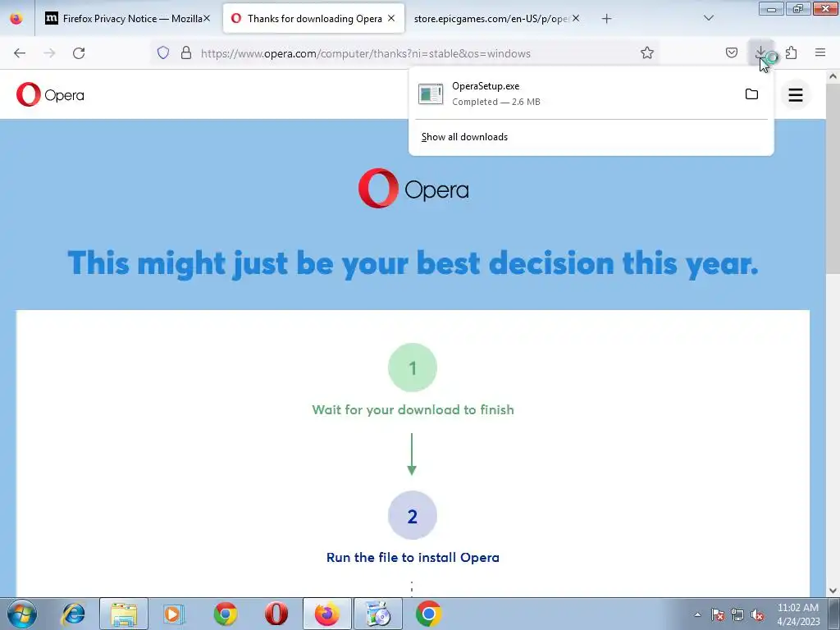The height and width of the screenshot is (630, 840).
Task: Click the page scrollbar down arrow
Action: (833, 591)
